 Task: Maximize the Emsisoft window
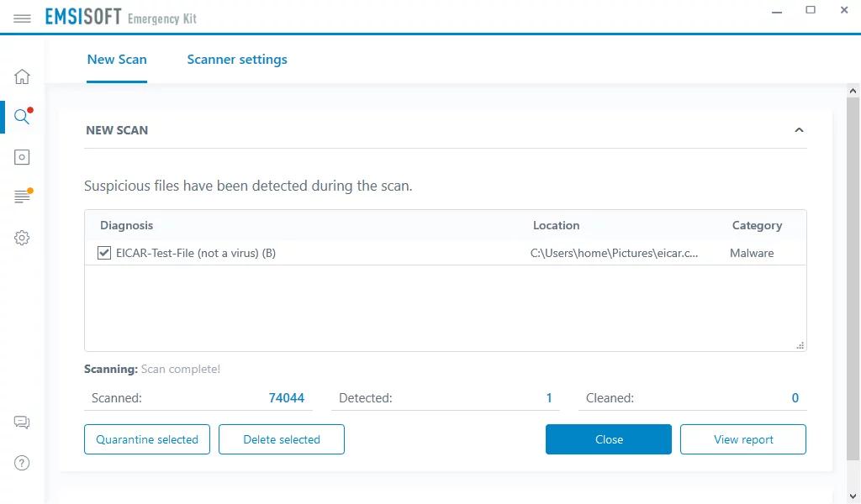click(x=811, y=10)
